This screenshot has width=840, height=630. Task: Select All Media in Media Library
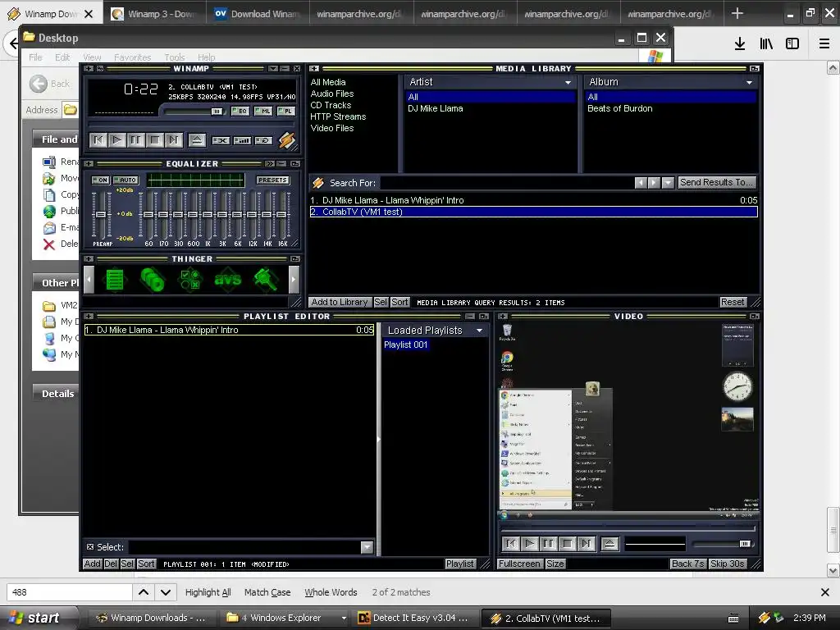328,82
